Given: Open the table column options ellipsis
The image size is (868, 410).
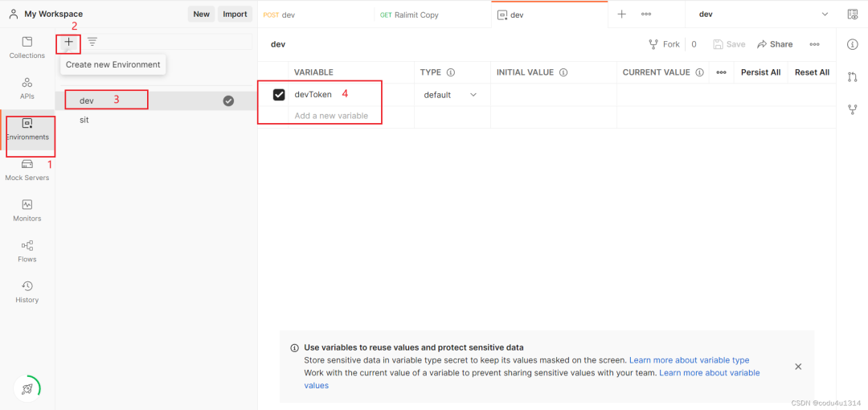Looking at the screenshot, I should [x=721, y=72].
